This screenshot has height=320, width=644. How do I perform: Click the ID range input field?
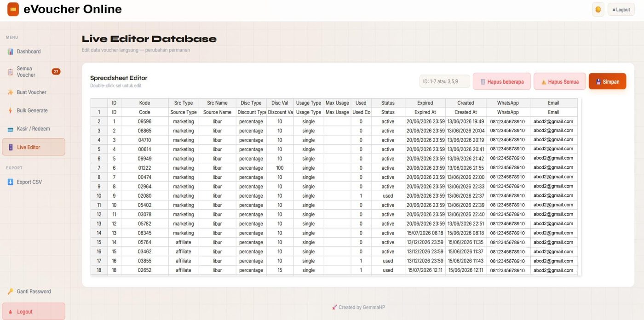[x=444, y=81]
